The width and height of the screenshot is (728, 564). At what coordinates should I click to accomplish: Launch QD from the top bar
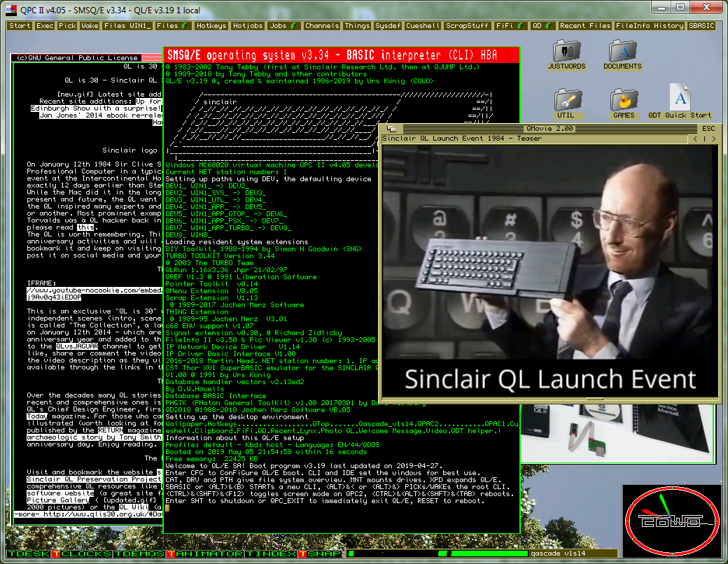coord(542,26)
